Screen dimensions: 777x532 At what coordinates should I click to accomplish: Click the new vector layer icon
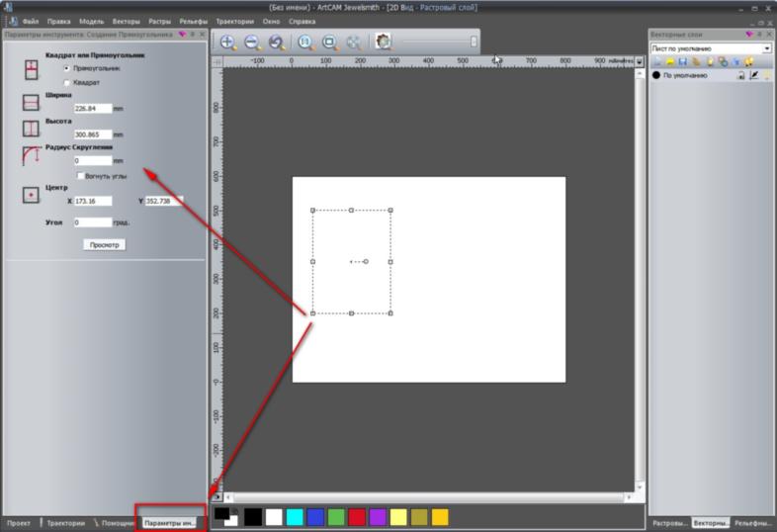click(x=658, y=61)
